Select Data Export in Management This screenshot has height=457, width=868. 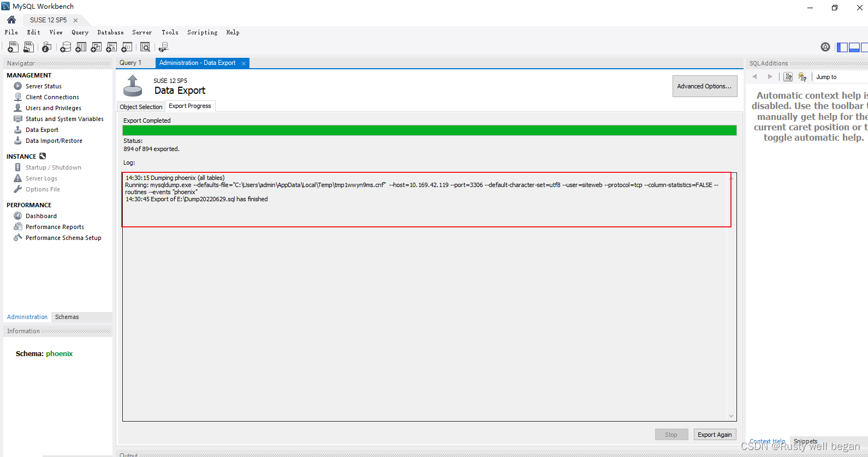pos(42,130)
